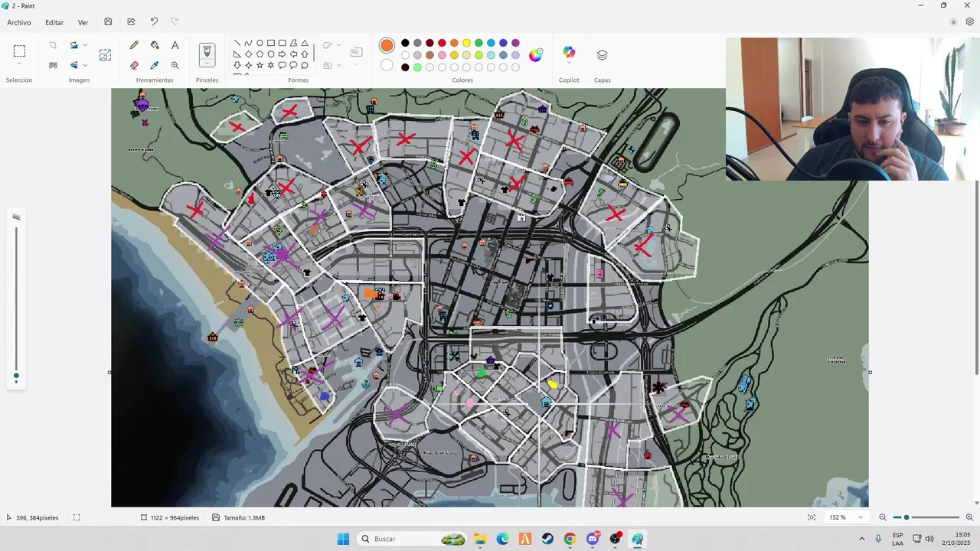Click the zoom out minus button
Image resolution: width=980 pixels, height=551 pixels.
(x=883, y=517)
